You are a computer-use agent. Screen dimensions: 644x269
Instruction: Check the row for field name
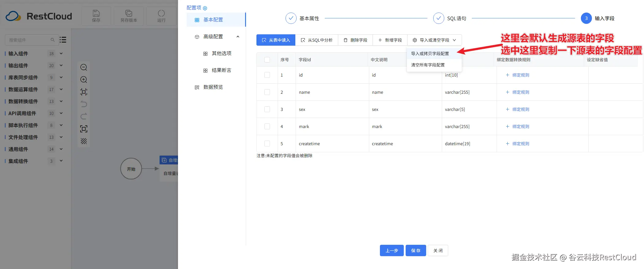pos(267,92)
